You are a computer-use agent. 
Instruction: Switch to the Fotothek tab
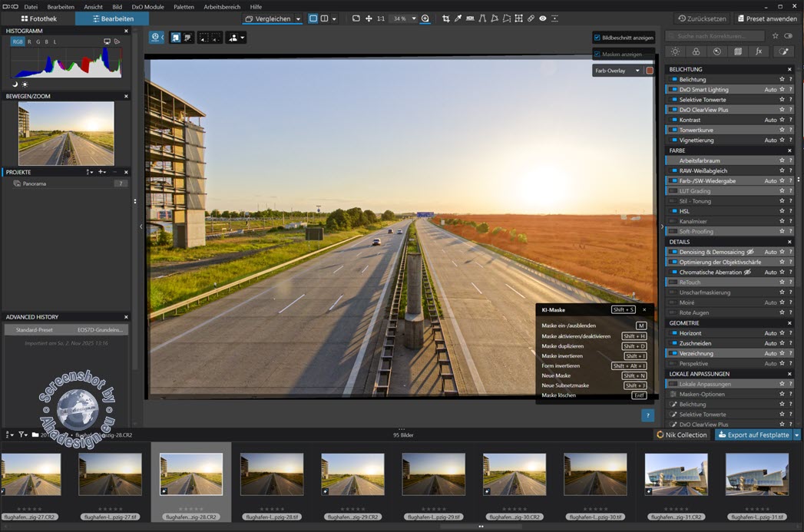38,18
